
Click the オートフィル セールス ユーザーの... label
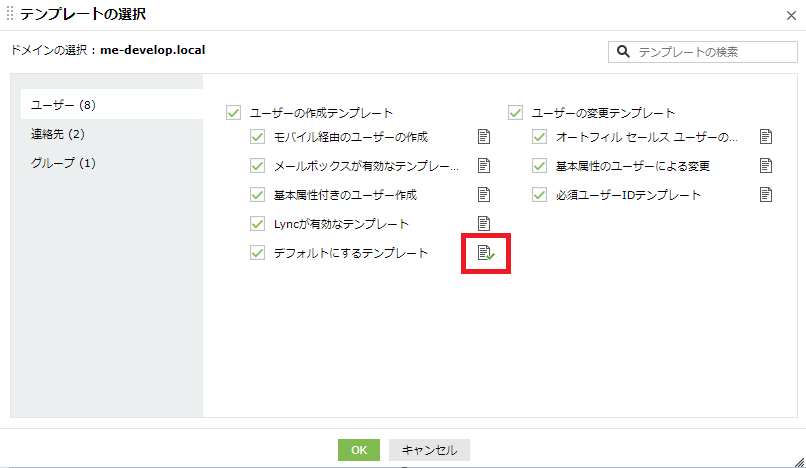[647, 137]
